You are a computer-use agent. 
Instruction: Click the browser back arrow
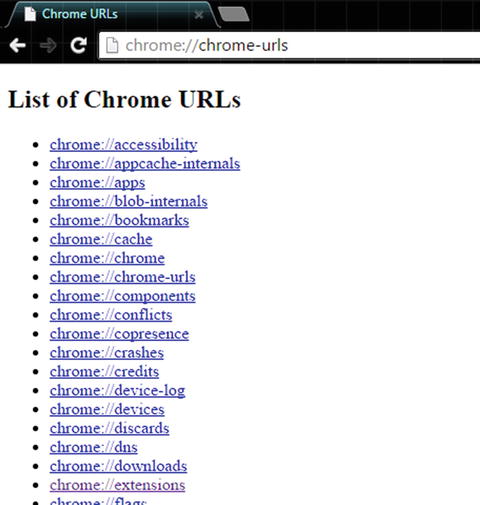[18, 45]
